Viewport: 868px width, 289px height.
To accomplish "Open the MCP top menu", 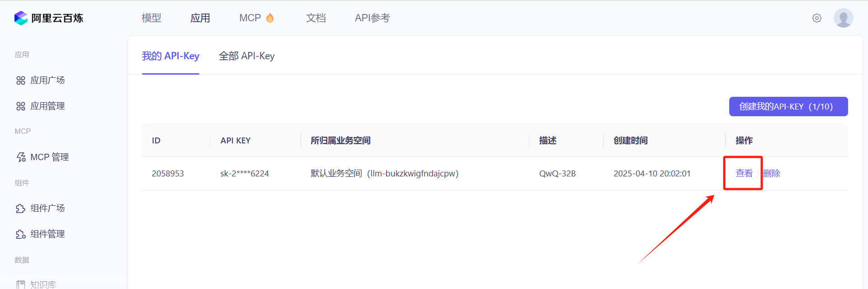I will point(250,18).
